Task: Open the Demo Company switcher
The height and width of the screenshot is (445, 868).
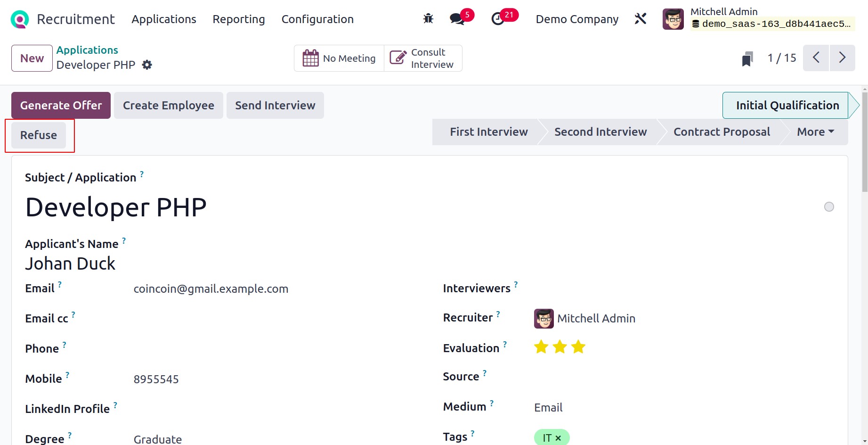Action: point(577,19)
